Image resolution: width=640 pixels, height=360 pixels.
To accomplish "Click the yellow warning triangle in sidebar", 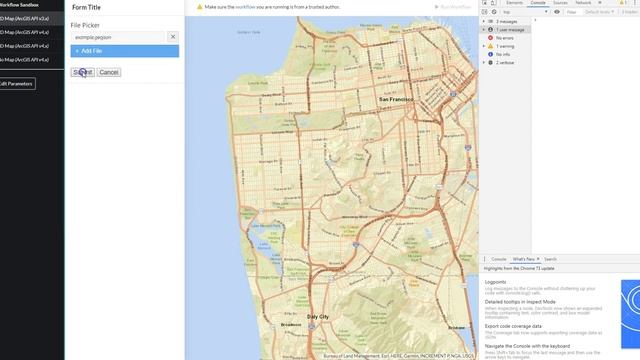I will click(x=491, y=46).
